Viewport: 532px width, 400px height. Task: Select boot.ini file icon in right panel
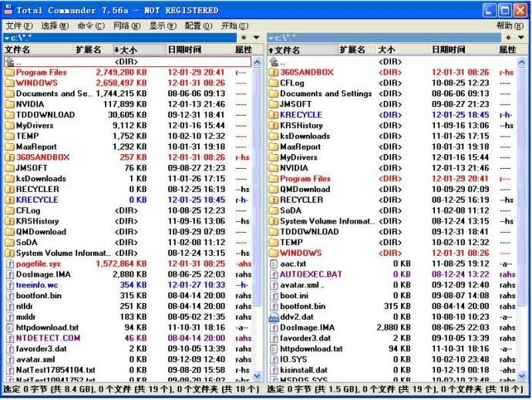[274, 296]
